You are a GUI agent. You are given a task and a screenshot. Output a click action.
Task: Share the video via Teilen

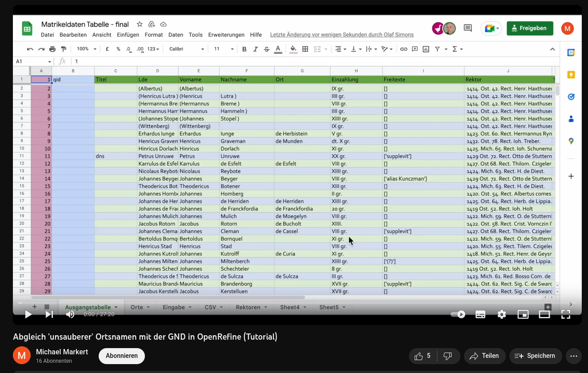(484, 356)
